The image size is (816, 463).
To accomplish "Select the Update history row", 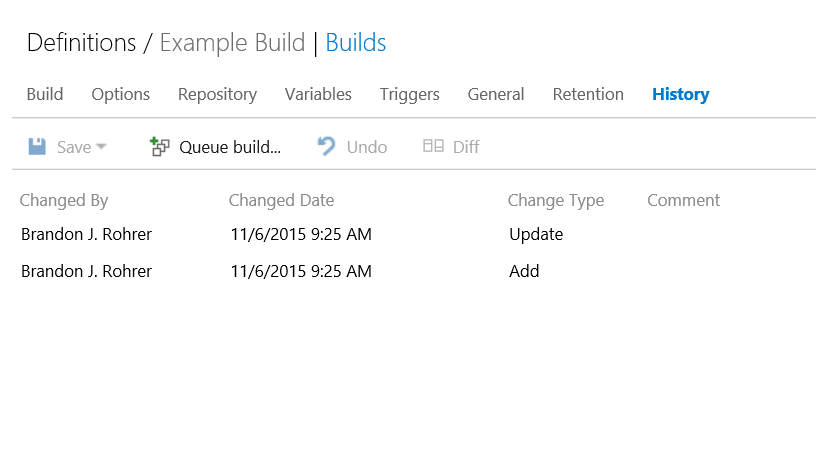I will (414, 234).
